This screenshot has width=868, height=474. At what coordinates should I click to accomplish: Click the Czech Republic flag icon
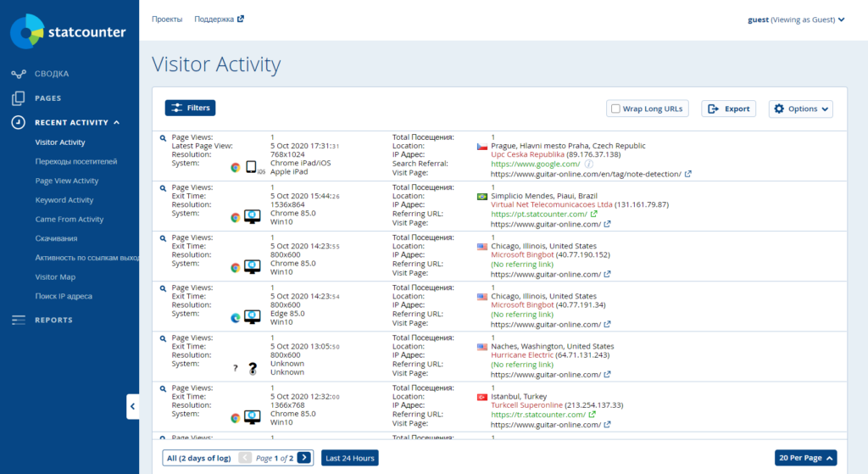(482, 147)
